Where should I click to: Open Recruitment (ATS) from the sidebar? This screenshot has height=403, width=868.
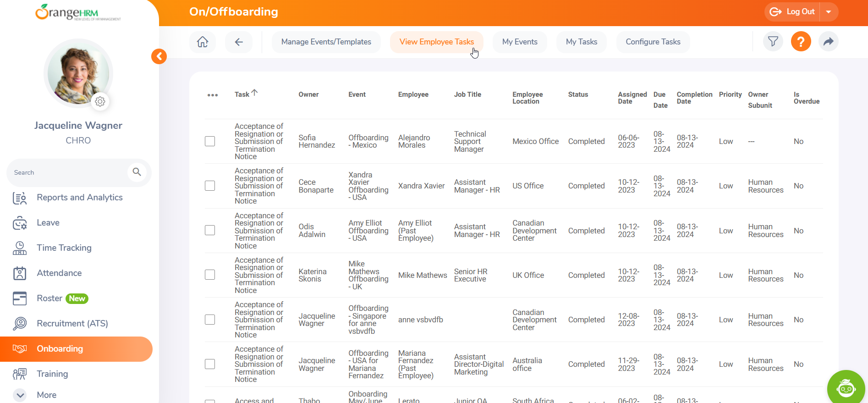coord(72,323)
